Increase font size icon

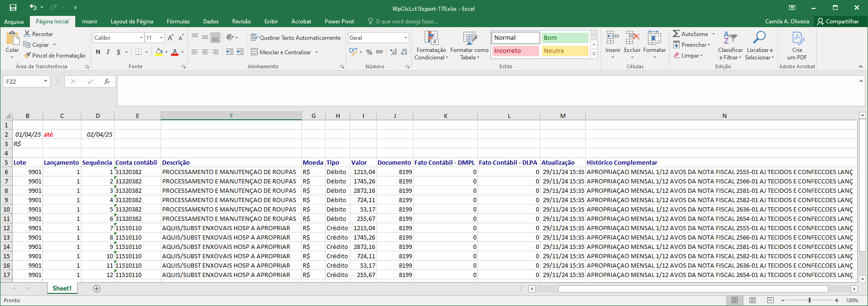pos(171,38)
